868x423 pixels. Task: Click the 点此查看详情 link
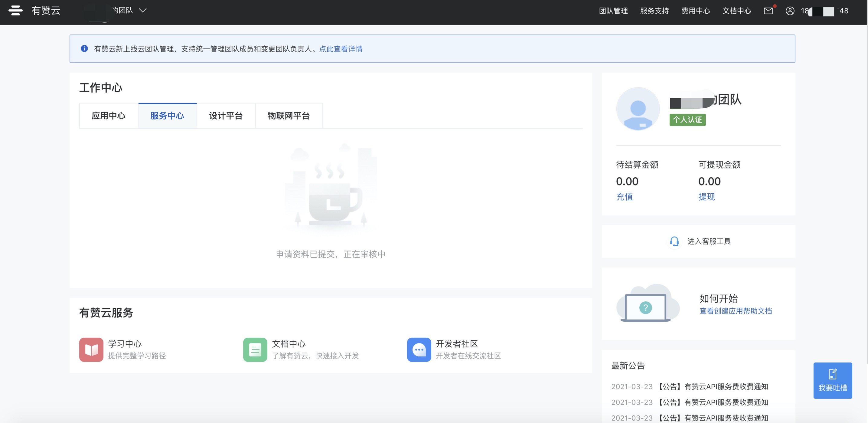[341, 49]
